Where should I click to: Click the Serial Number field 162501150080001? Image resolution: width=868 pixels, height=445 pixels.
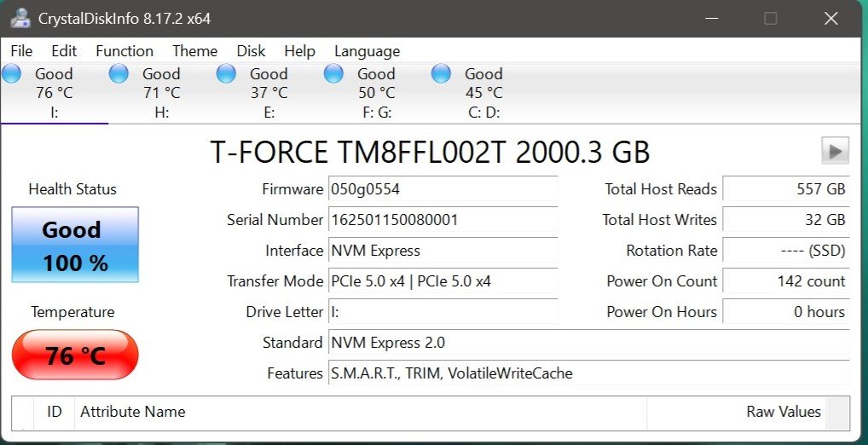443,220
